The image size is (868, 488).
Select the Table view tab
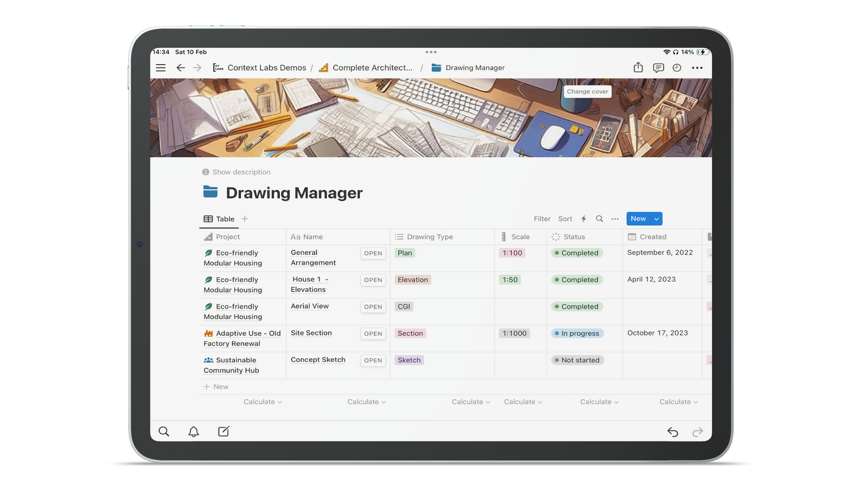[x=219, y=219]
